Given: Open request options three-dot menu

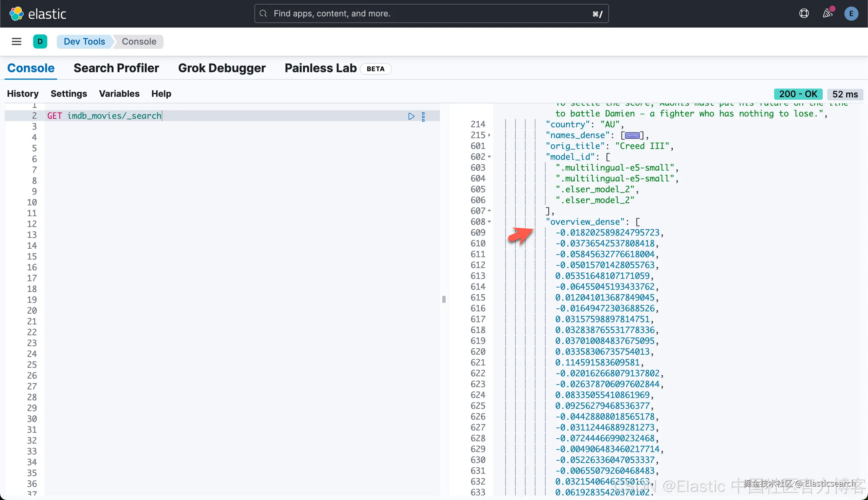Looking at the screenshot, I should (423, 116).
